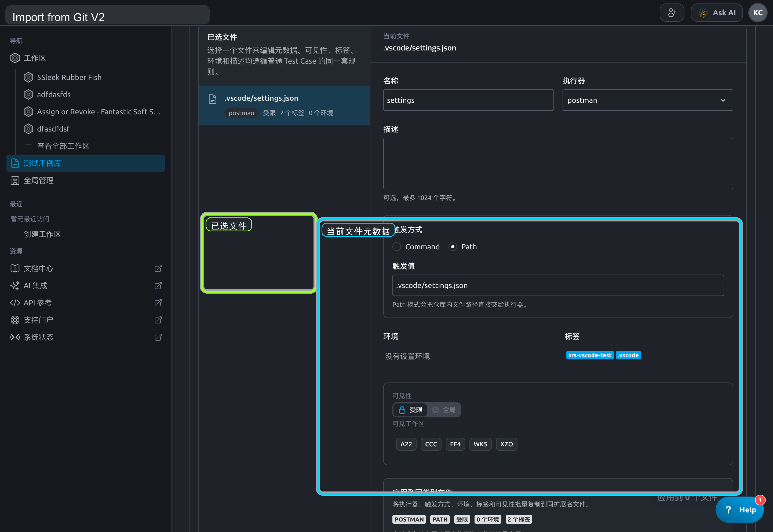The image size is (773, 532).
Task: Click the 2 个标签 summary badge
Action: tap(519, 519)
